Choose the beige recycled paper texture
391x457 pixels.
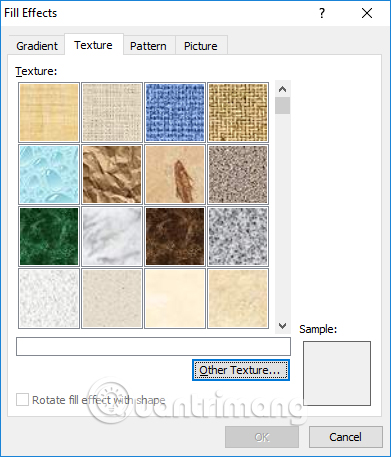click(x=112, y=298)
